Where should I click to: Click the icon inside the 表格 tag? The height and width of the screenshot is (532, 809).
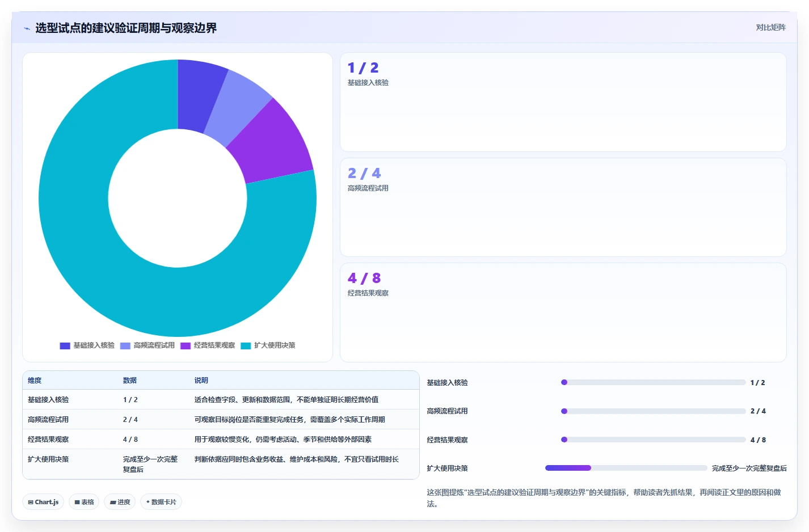[77, 503]
